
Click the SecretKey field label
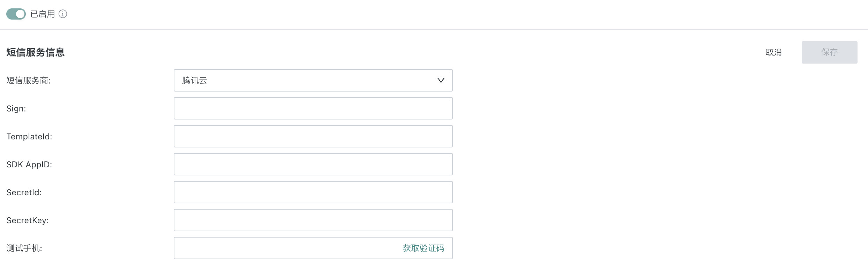[27, 220]
